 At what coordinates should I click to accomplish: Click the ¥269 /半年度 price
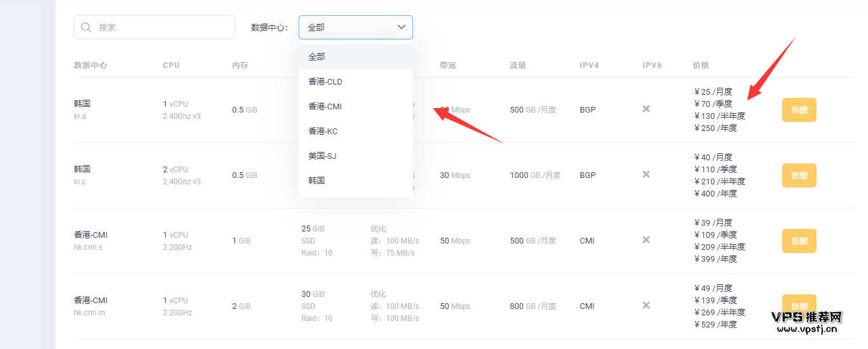719,312
